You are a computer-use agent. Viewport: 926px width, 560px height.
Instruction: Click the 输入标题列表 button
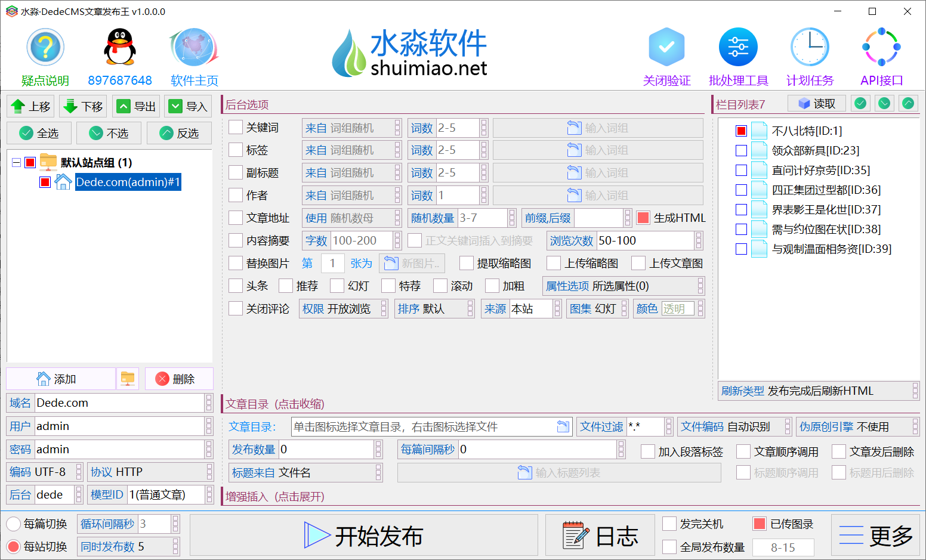[559, 472]
